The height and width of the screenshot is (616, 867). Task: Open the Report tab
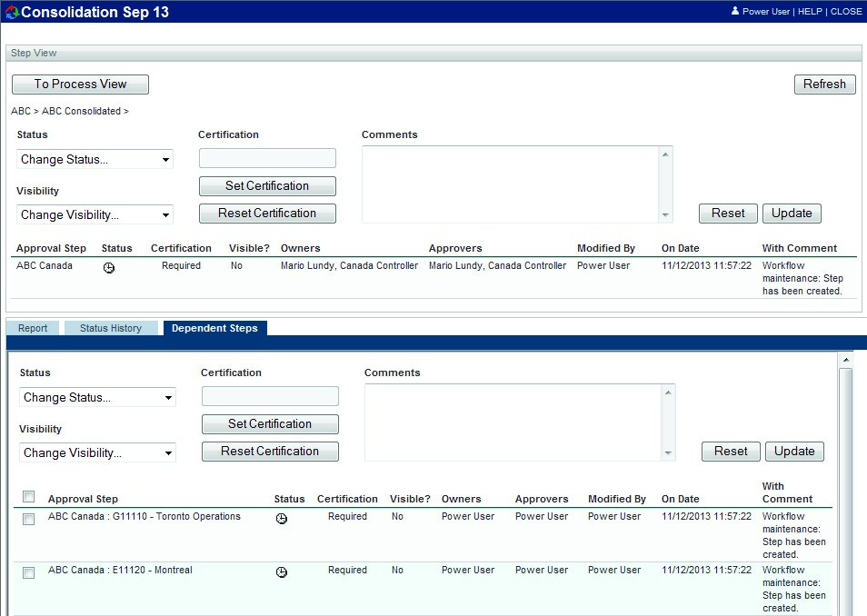tap(33, 328)
